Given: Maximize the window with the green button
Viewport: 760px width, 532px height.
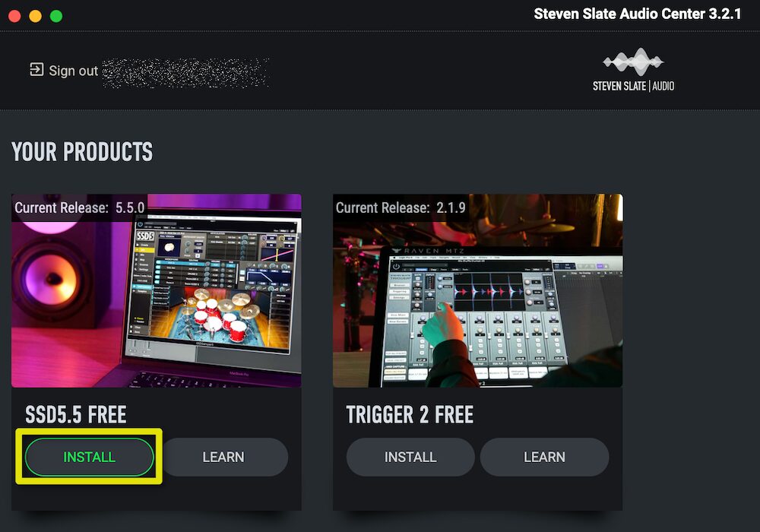Looking at the screenshot, I should click(56, 16).
